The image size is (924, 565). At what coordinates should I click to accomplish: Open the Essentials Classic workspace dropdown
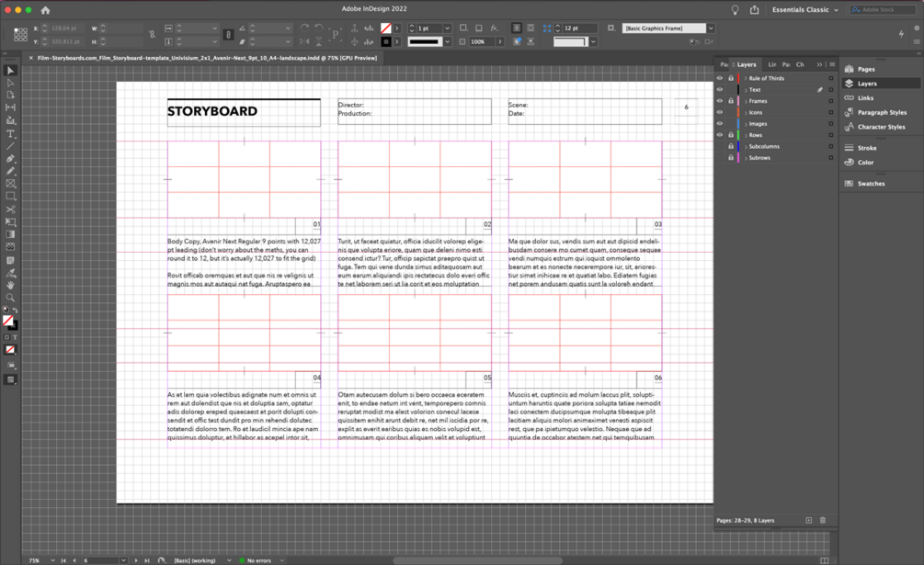click(x=805, y=10)
